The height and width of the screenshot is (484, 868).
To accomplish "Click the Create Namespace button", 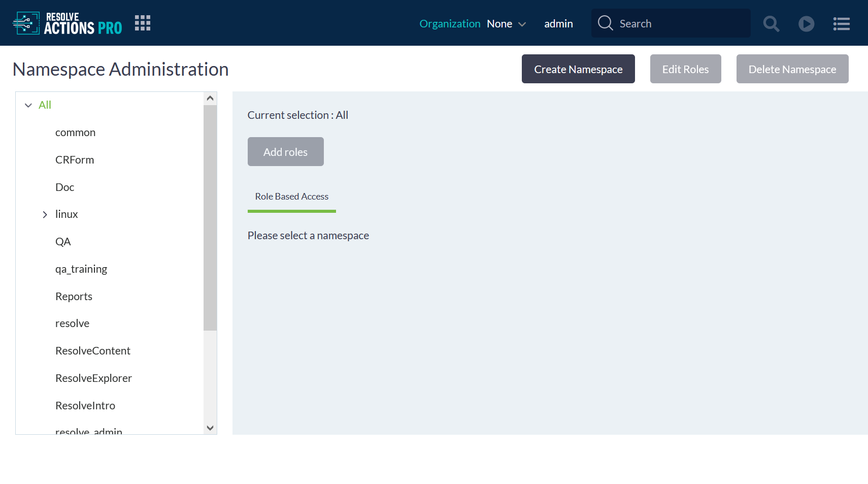I will click(x=578, y=69).
